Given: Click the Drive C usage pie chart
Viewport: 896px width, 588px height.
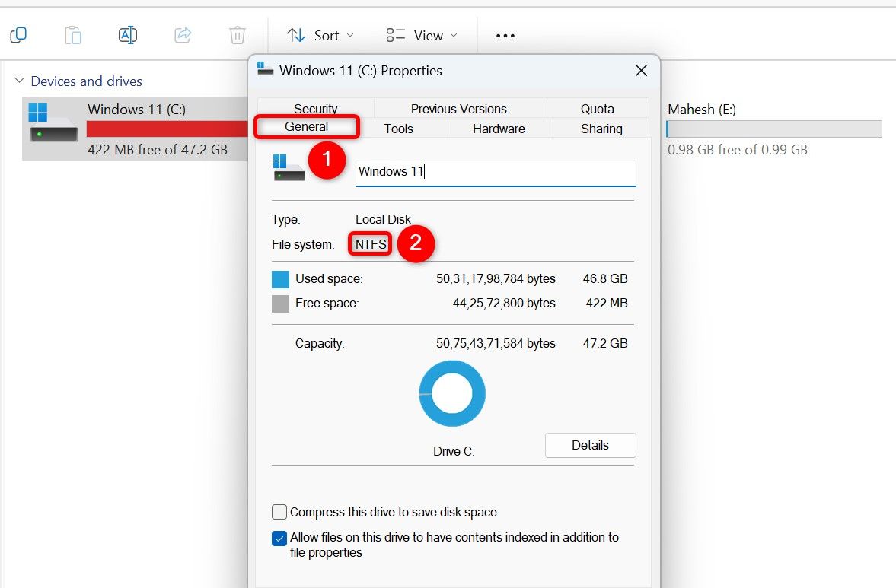Looking at the screenshot, I should click(452, 393).
